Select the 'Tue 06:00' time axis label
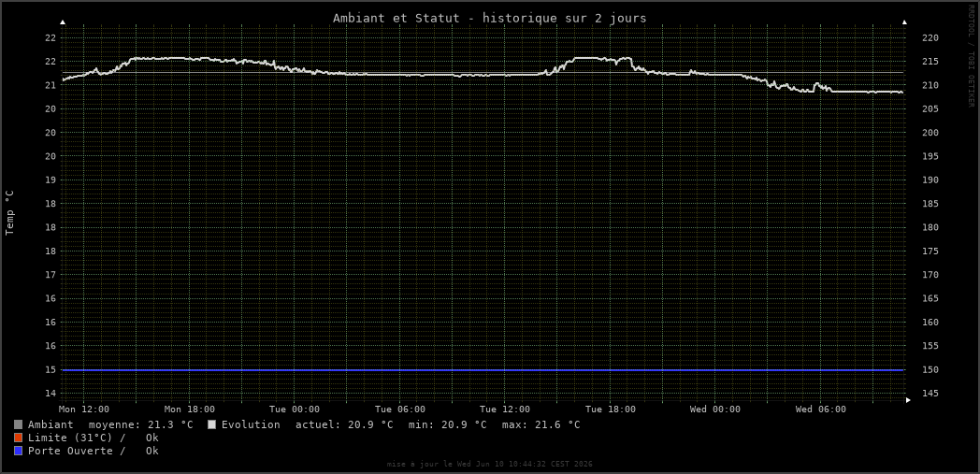The image size is (980, 474). [400, 409]
